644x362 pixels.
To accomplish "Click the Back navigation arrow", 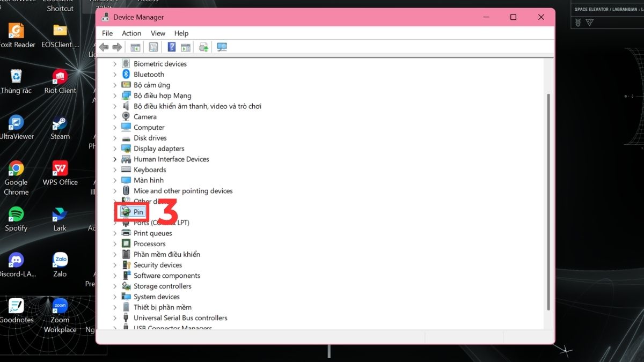I will pyautogui.click(x=104, y=47).
